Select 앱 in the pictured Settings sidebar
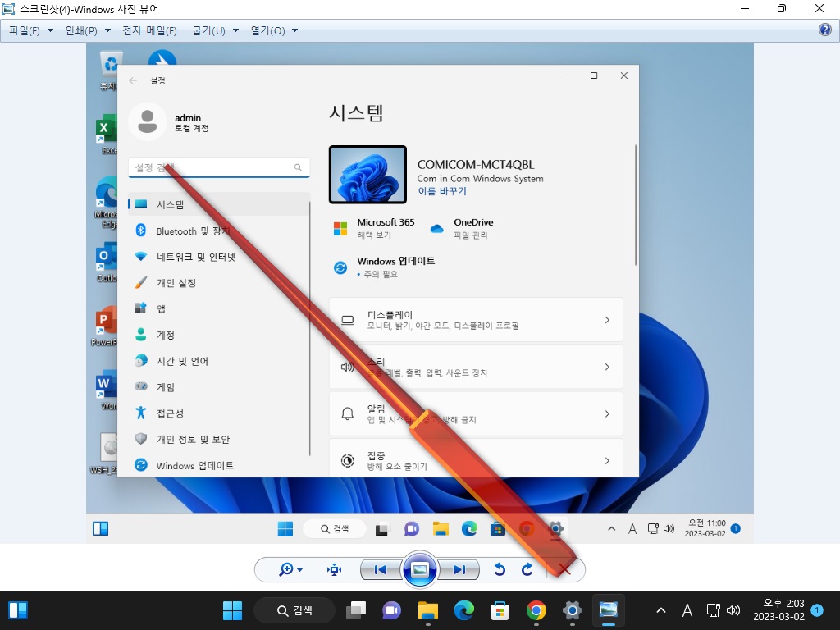This screenshot has height=630, width=840. (x=218, y=308)
